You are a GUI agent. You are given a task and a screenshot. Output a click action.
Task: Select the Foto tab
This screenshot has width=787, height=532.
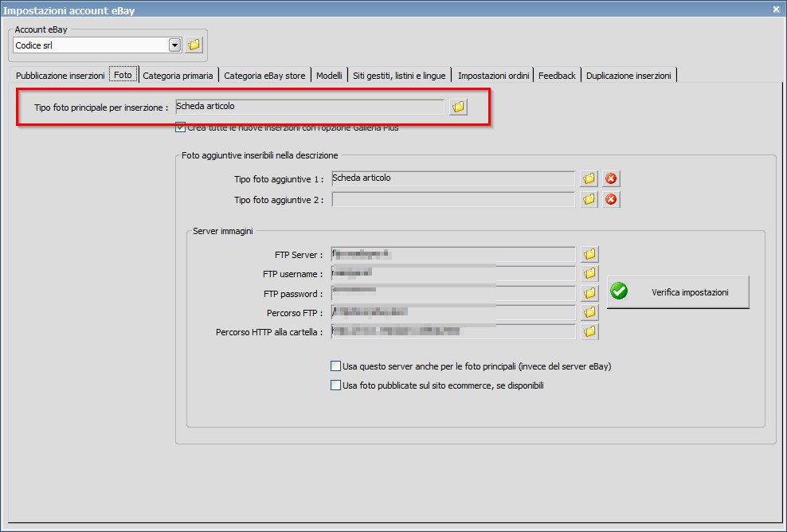(x=123, y=76)
